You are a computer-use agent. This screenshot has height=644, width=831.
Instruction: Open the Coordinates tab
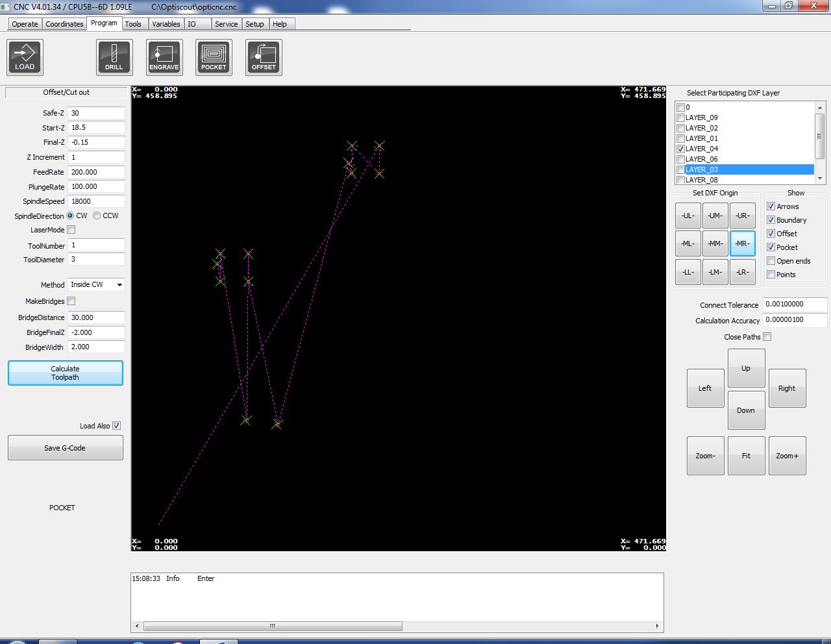(64, 24)
